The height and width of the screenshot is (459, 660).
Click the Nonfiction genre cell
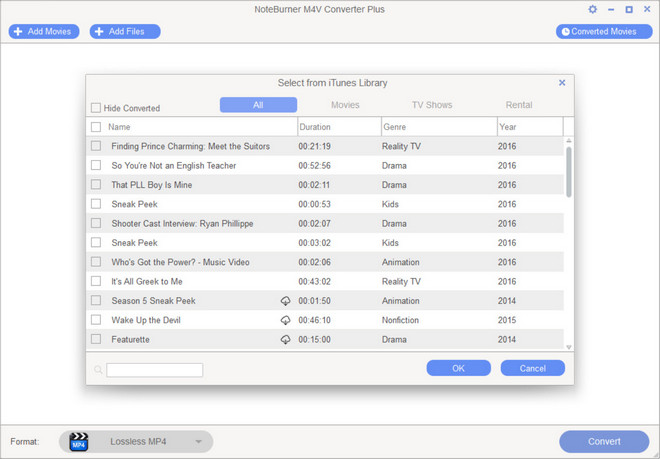[x=400, y=320]
